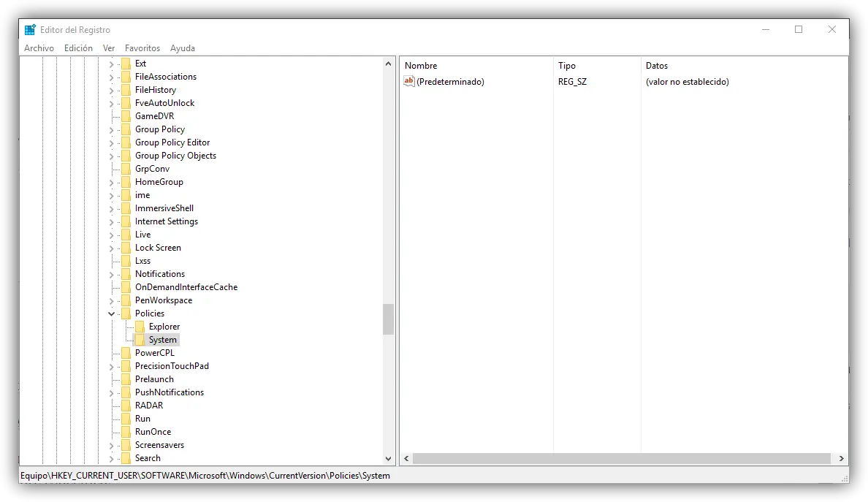Click the GrpConv folder icon
868x502 pixels.
126,169
